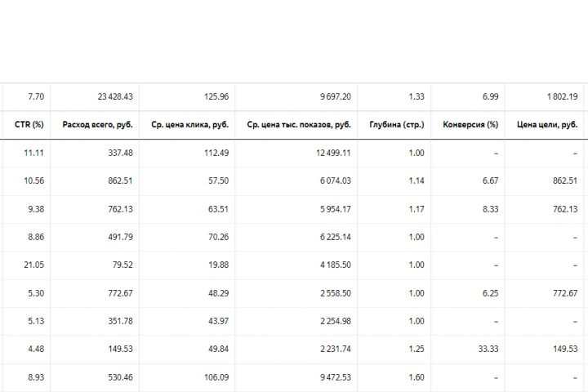Sort by "Ср. цена клика, руб." header
Image resolution: width=588 pixels, height=392 pixels.
pyautogui.click(x=189, y=125)
